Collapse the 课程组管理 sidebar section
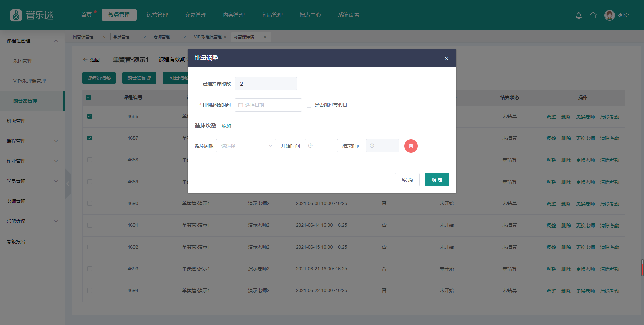 coord(56,41)
